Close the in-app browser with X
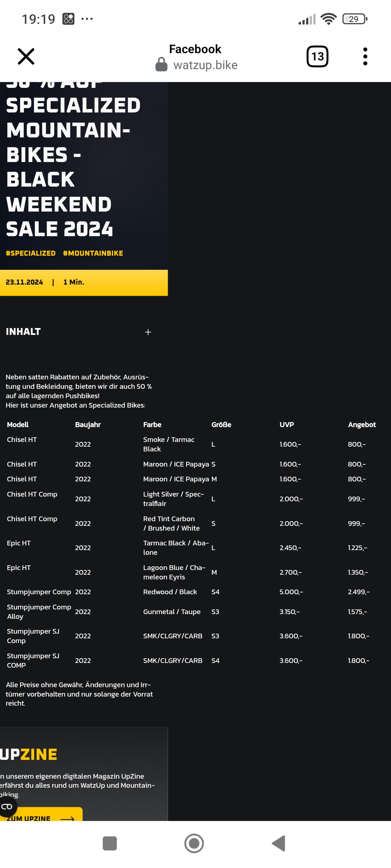Screen dimensions: 391x868 point(26,56)
